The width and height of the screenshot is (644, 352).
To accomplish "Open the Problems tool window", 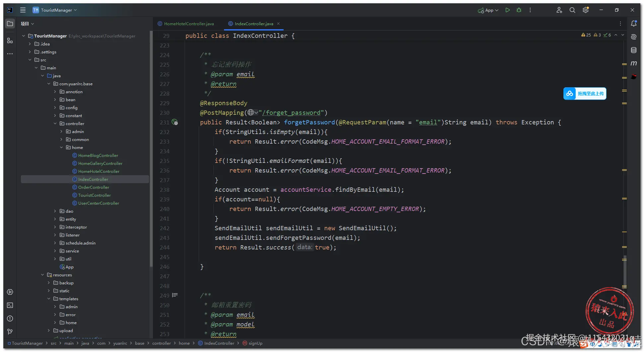I will coord(10,318).
